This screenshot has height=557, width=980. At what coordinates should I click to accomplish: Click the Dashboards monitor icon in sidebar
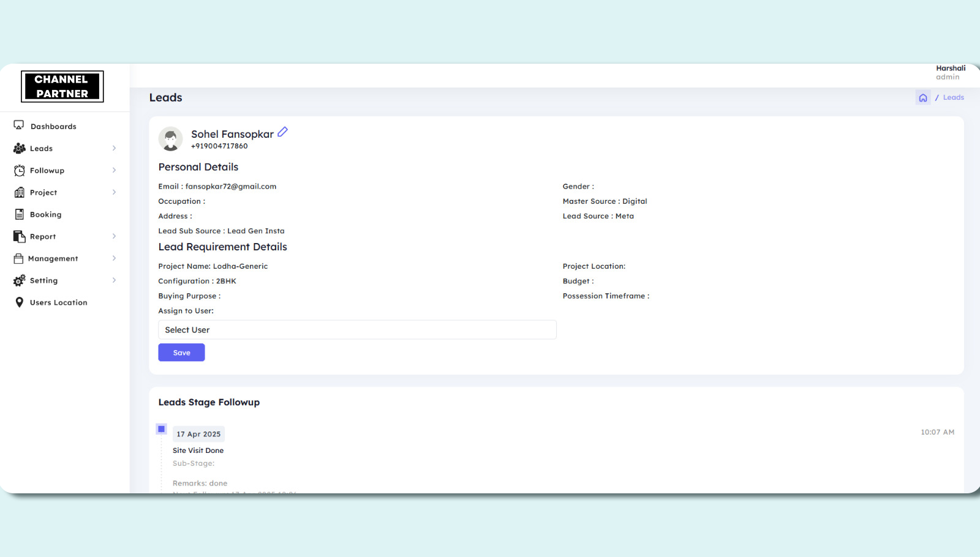[19, 125]
